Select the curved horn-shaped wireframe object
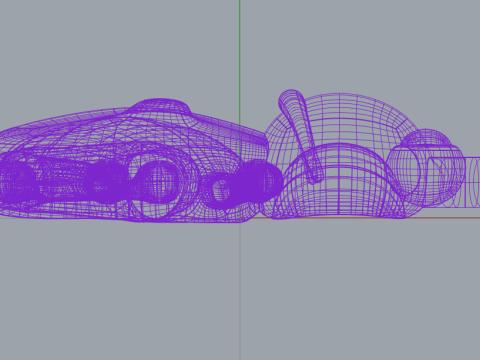Image resolution: width=480 pixels, height=360 pixels. pos(301,136)
